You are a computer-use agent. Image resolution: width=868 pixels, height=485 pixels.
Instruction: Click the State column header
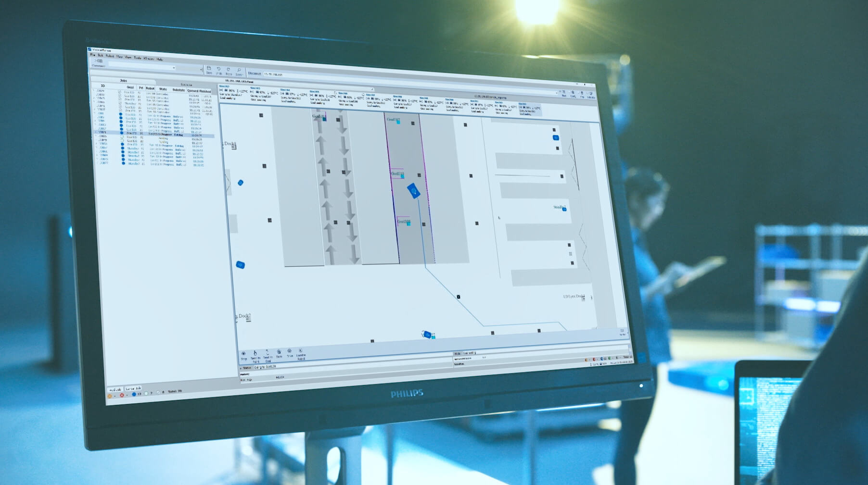point(163,89)
